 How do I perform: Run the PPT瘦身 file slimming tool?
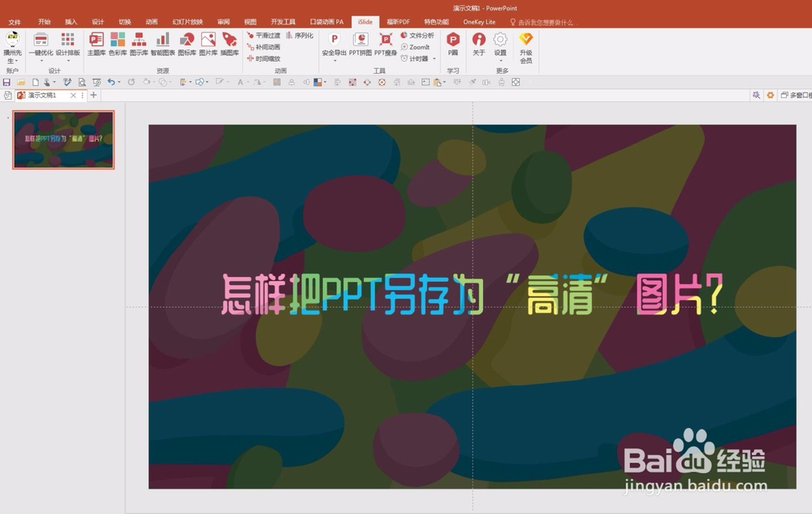pos(387,45)
